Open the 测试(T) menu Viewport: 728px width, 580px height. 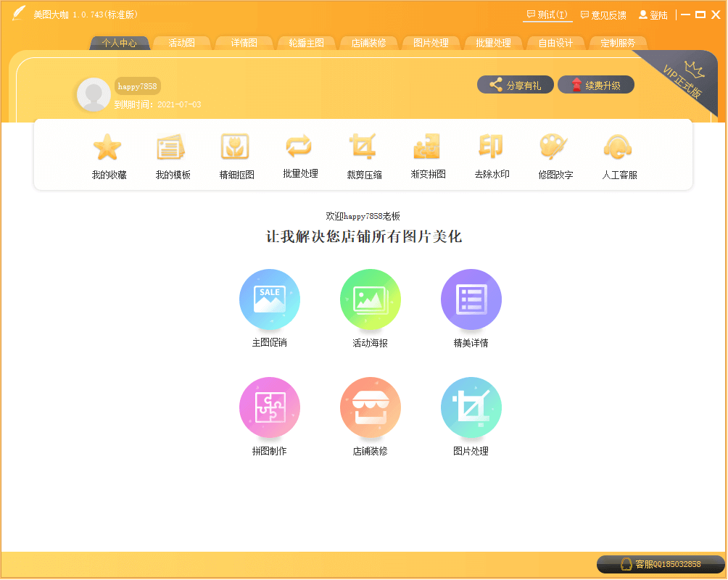tap(547, 14)
